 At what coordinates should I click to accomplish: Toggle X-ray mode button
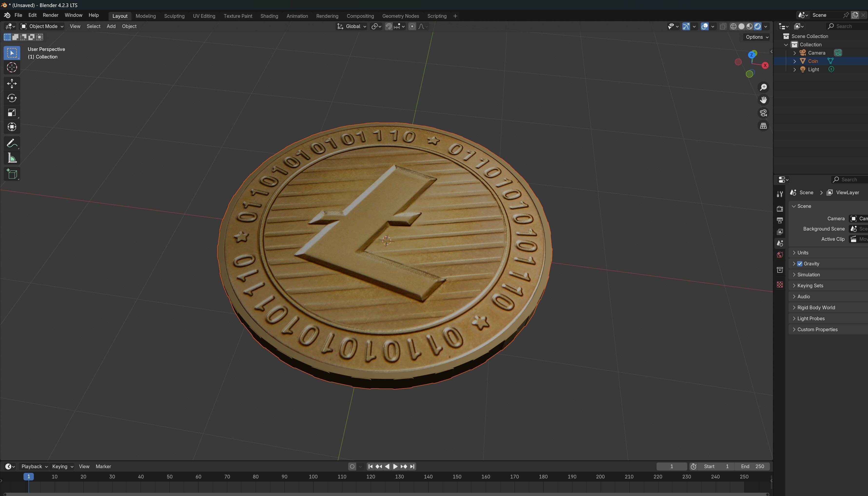(x=723, y=26)
